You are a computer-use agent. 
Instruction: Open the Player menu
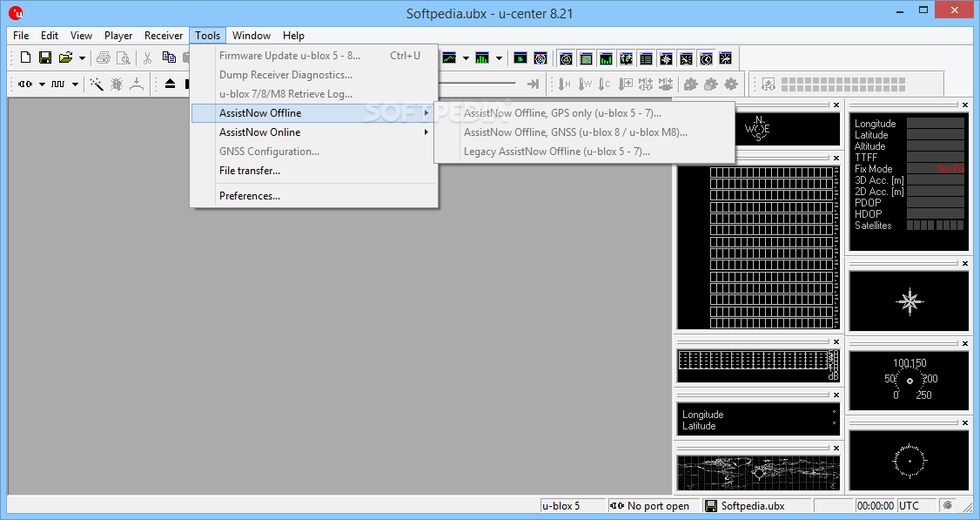click(x=118, y=36)
